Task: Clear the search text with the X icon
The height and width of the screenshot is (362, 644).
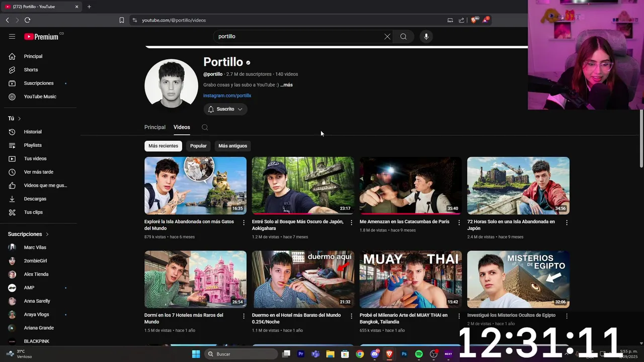Action: tap(387, 36)
